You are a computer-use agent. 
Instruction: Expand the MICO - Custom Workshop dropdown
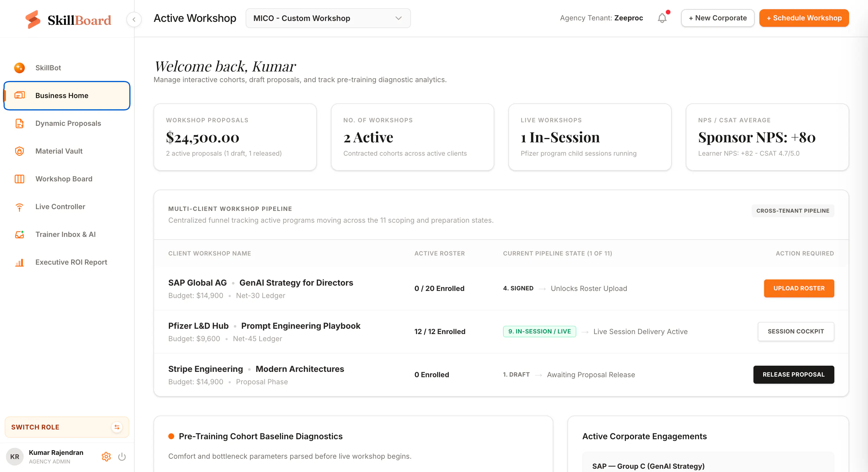coord(328,18)
